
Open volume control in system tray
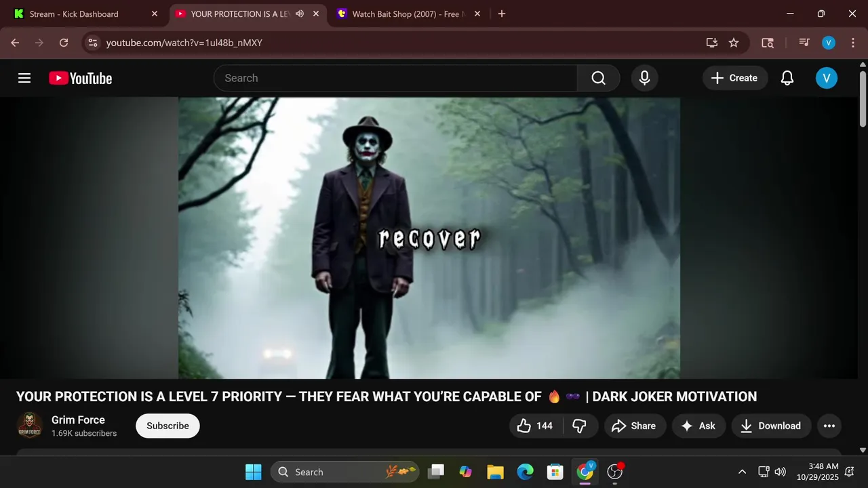(x=781, y=472)
